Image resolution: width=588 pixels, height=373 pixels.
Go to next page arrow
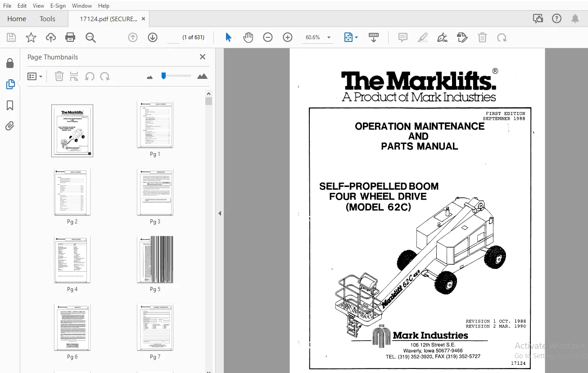pyautogui.click(x=153, y=37)
